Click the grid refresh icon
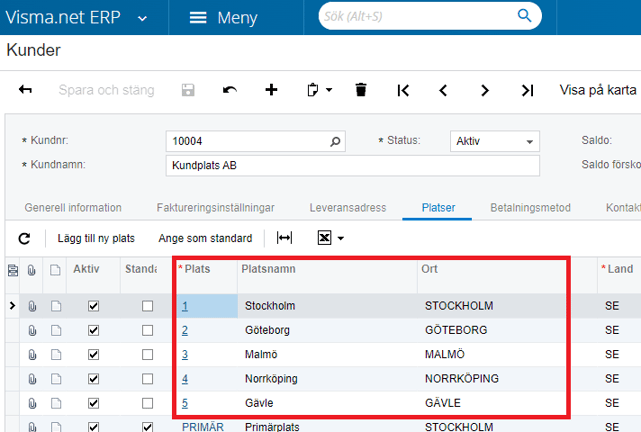This screenshot has height=432, width=641. [x=25, y=238]
